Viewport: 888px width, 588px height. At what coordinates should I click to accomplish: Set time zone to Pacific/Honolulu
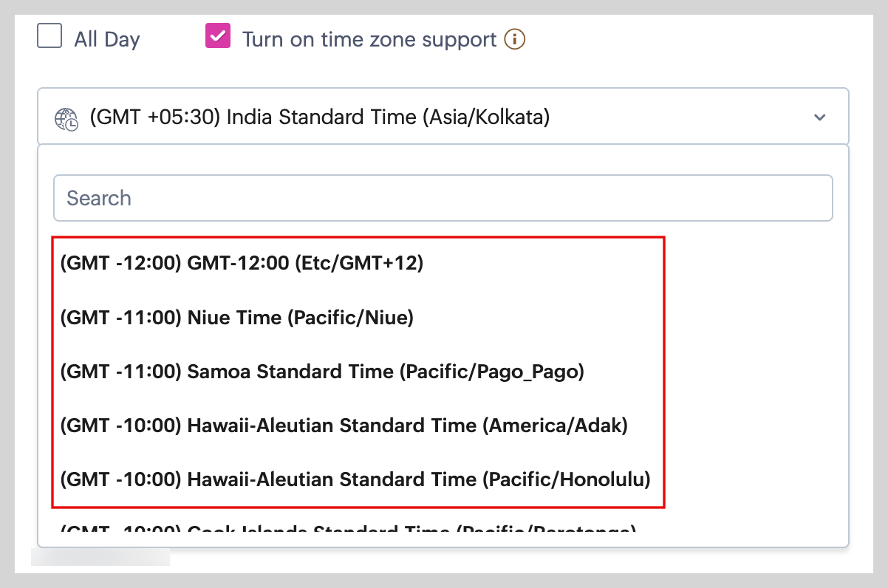tap(355, 479)
